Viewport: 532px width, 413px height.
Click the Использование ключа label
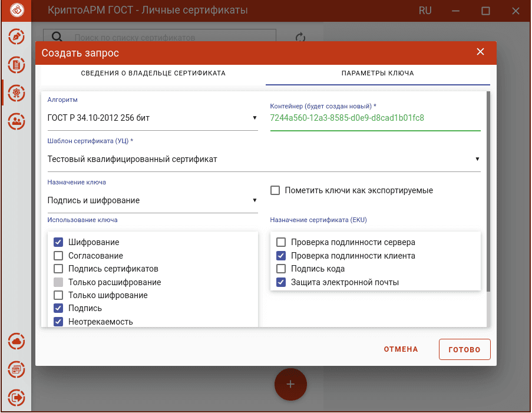point(82,220)
